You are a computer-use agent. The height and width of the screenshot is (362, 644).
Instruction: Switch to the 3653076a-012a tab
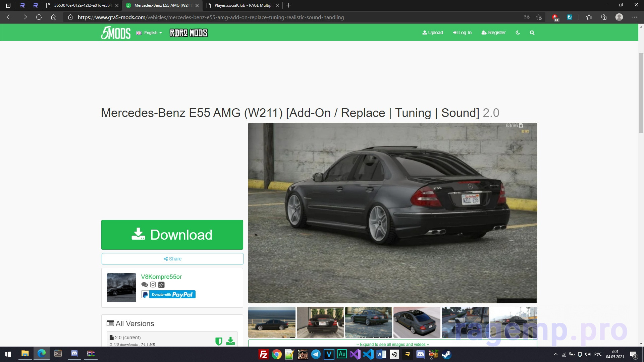[x=82, y=5]
